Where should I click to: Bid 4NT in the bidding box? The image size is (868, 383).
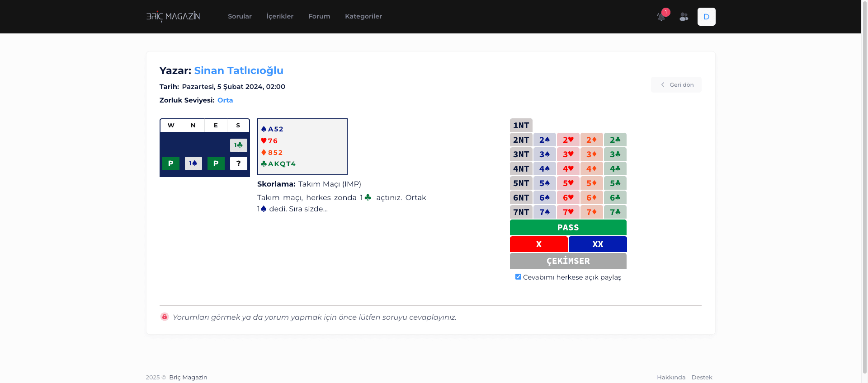coord(521,168)
